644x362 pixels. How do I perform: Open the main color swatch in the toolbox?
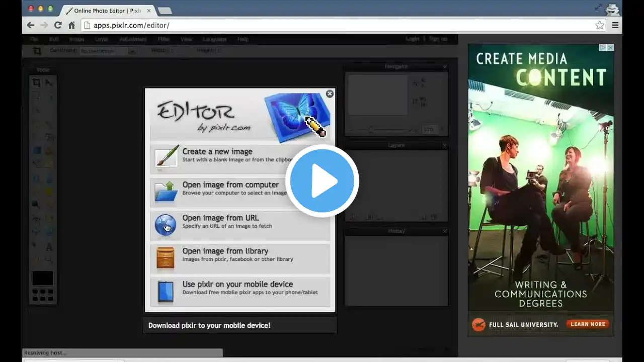(x=43, y=278)
